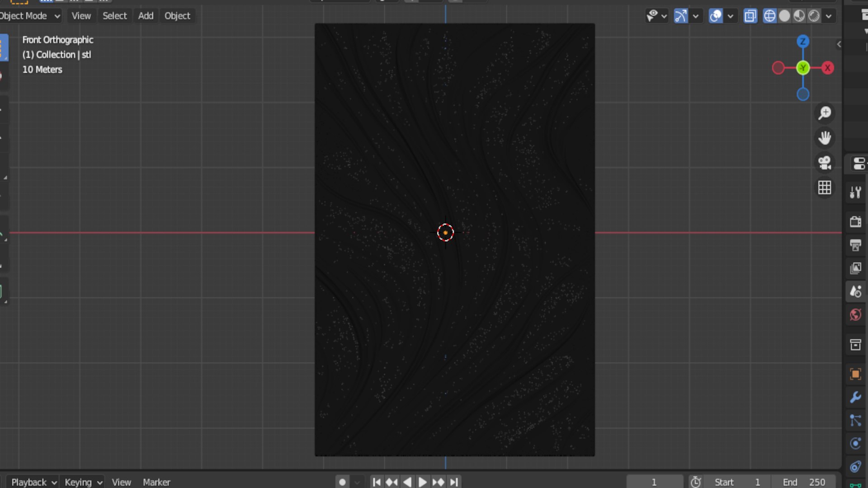Open the Scene properties tab

pos(855,291)
